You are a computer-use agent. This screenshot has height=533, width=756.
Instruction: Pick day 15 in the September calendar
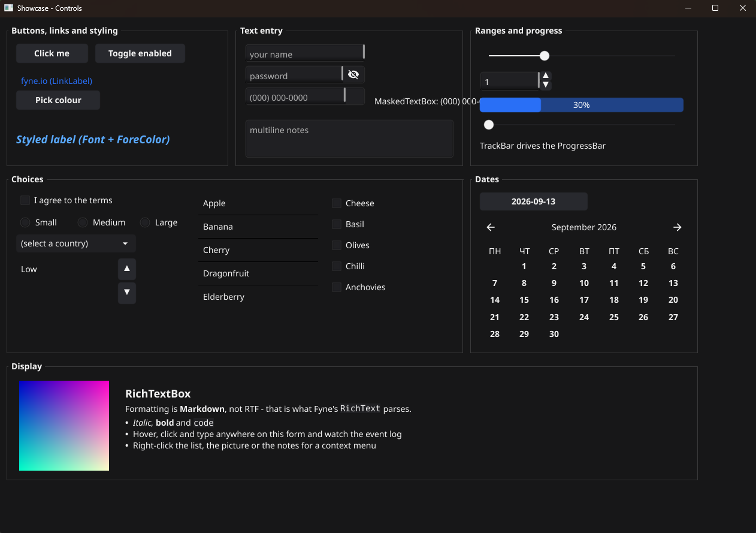[524, 300]
